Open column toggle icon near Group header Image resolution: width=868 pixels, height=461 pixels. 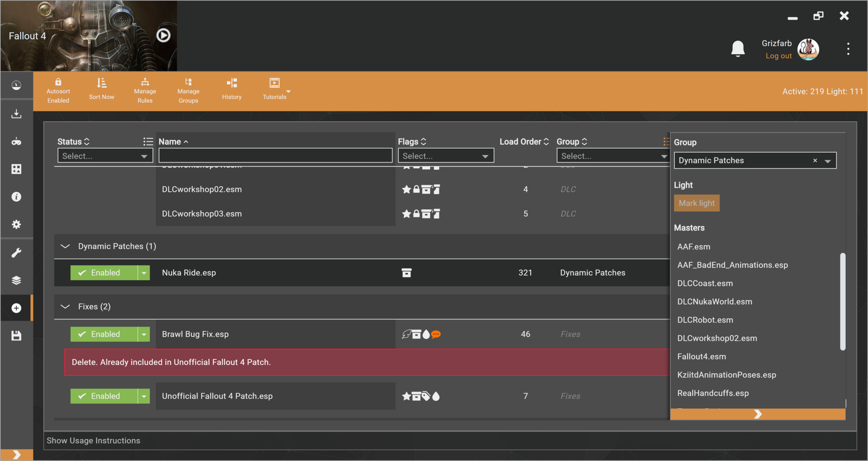pos(666,141)
